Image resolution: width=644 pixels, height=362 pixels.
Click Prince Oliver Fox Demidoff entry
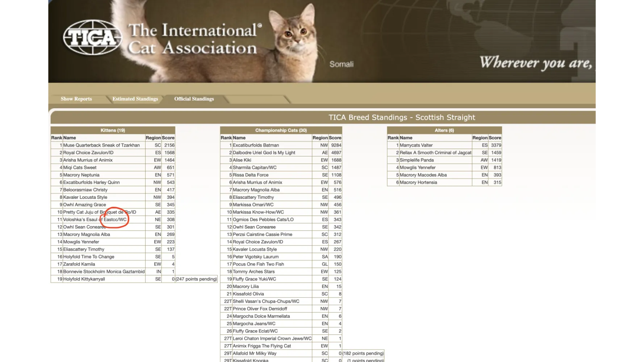pyautogui.click(x=260, y=309)
